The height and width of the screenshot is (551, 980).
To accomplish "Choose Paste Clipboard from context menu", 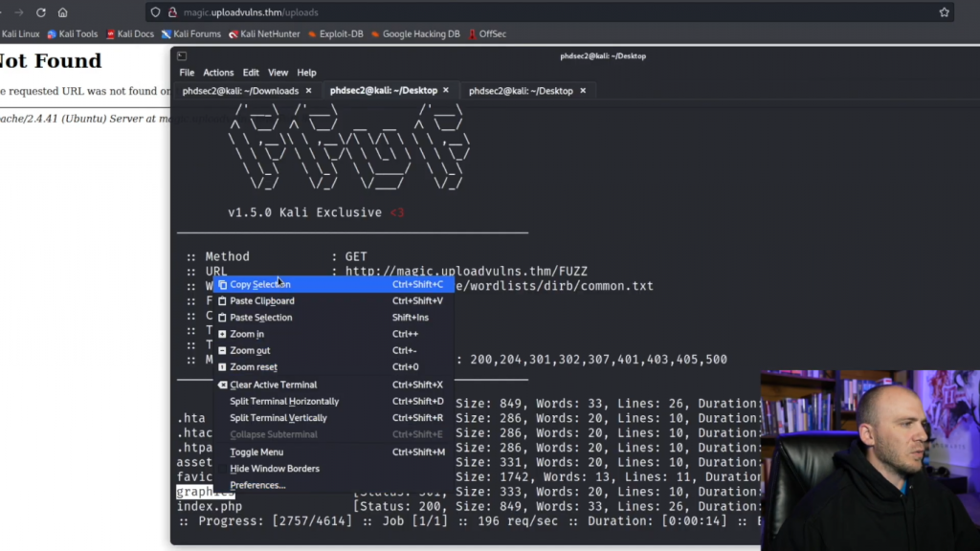I will pos(333,300).
